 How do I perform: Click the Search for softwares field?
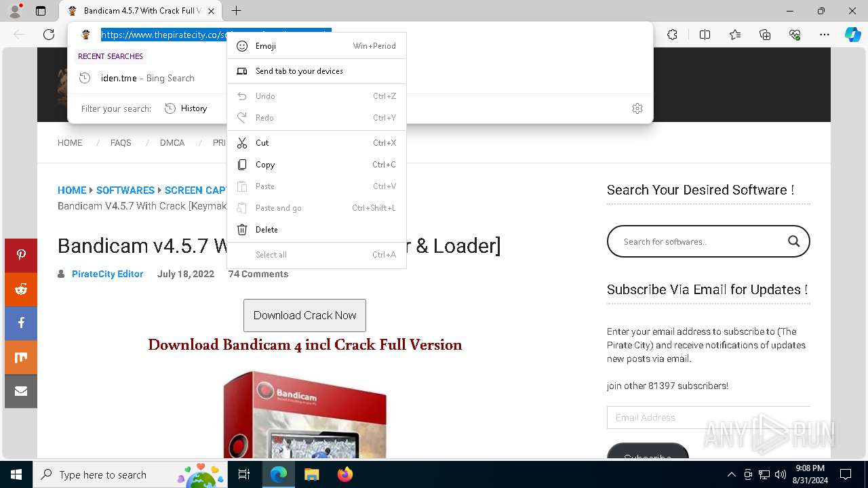698,241
